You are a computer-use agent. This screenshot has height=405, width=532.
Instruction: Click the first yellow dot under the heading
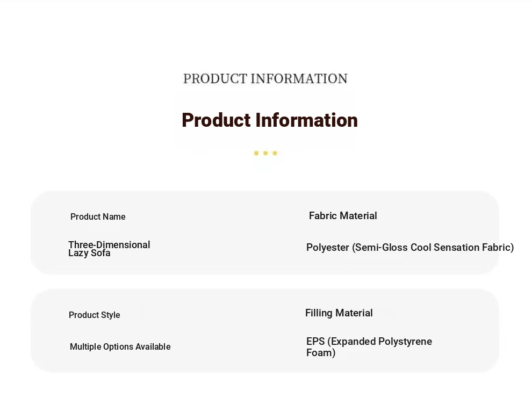click(x=256, y=153)
